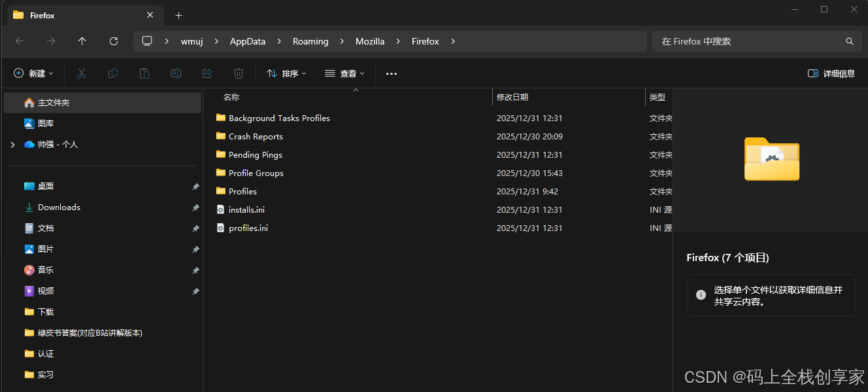Unpin Downloads using its pin icon

click(x=195, y=207)
